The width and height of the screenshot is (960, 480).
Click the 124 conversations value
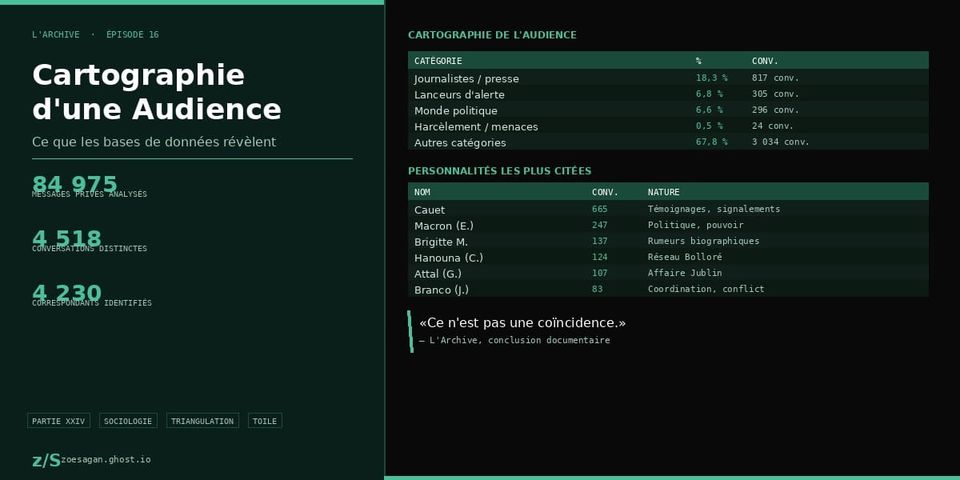pos(600,257)
